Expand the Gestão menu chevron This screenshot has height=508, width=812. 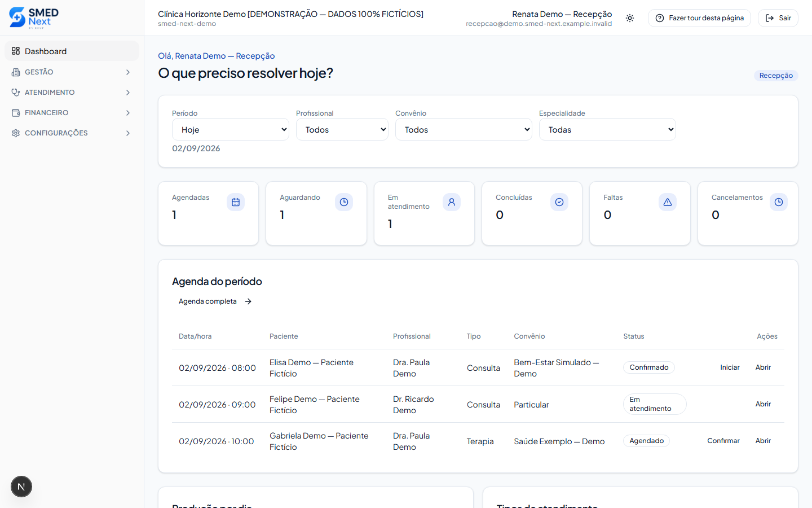128,72
